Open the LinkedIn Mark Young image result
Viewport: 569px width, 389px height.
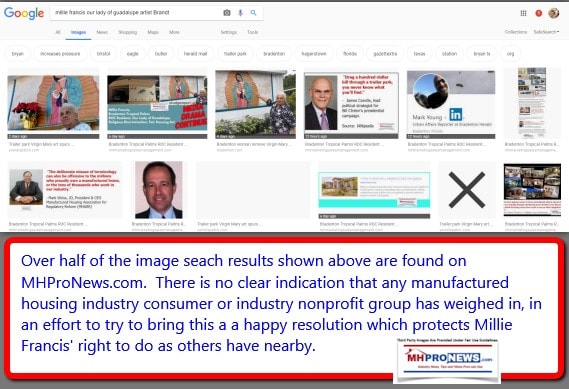451,103
